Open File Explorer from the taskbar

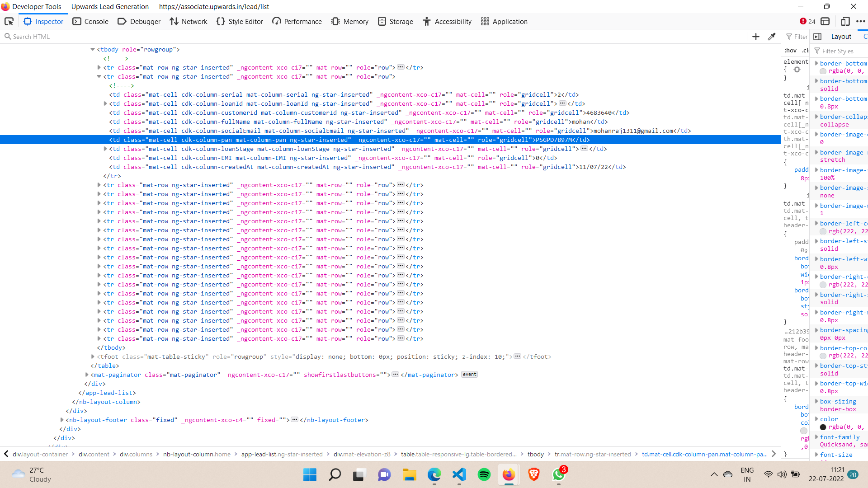(410, 474)
